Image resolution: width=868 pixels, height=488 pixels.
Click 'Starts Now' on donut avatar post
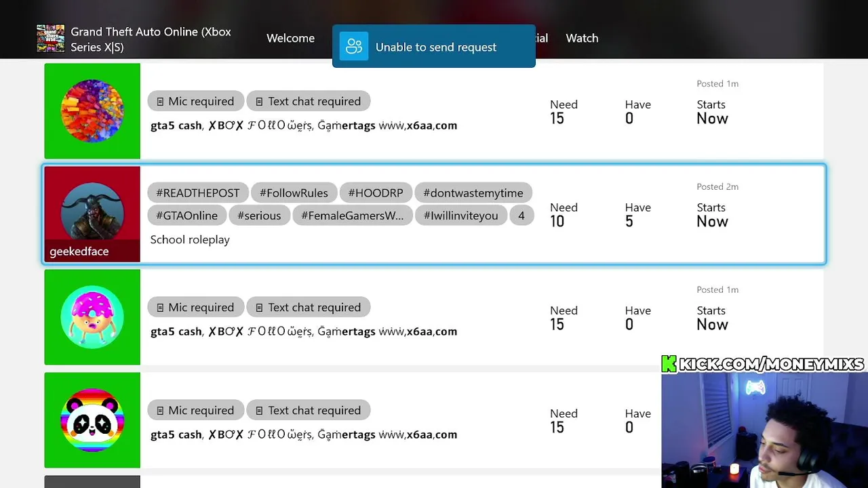[712, 318]
